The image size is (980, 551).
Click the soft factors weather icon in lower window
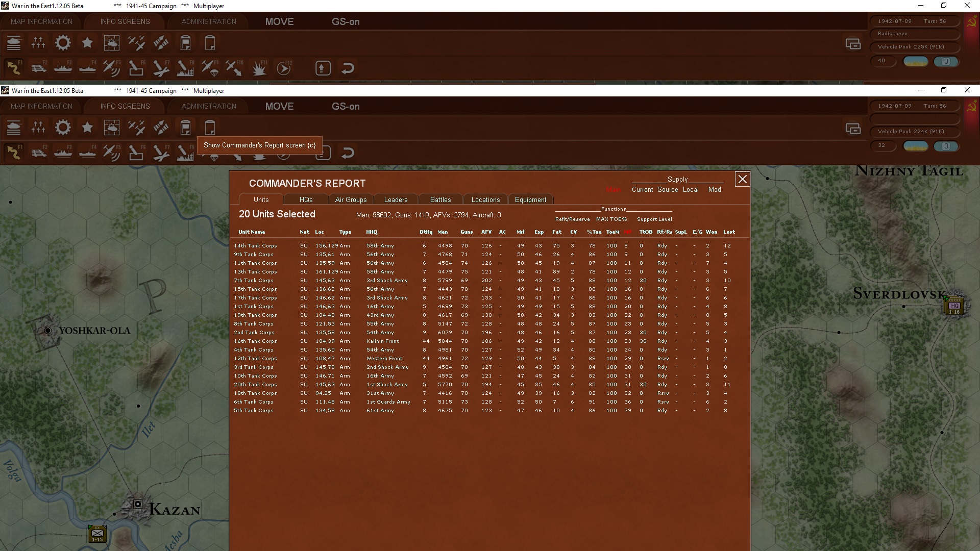pyautogui.click(x=112, y=128)
